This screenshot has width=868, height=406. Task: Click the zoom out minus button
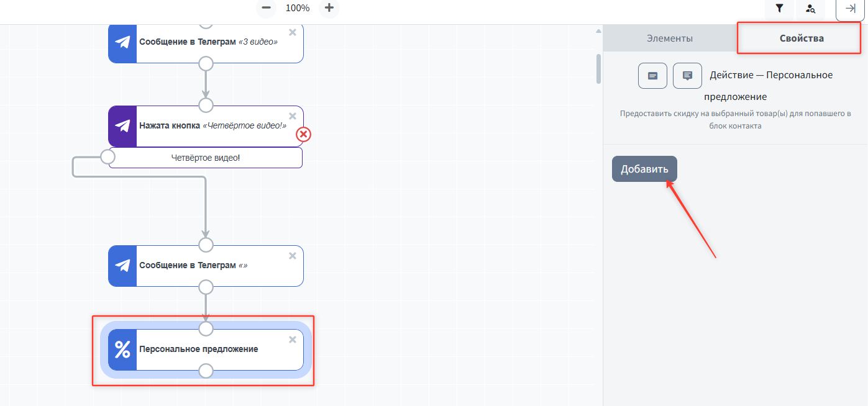point(267,8)
